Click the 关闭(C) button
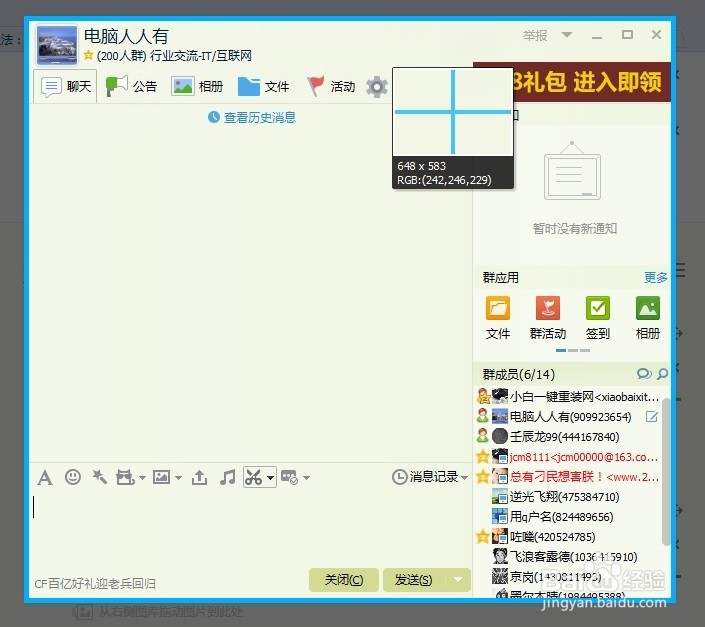Screen dimensions: 705x627 pos(344,580)
